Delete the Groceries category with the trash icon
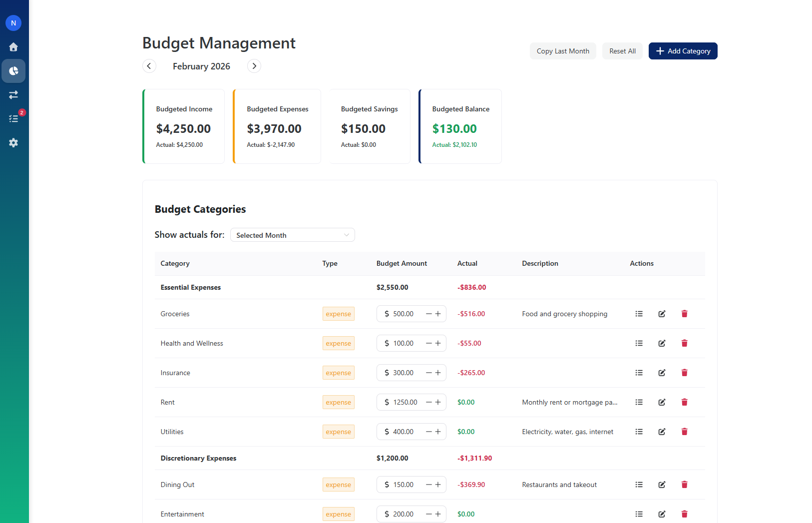812x523 pixels. [x=684, y=314]
